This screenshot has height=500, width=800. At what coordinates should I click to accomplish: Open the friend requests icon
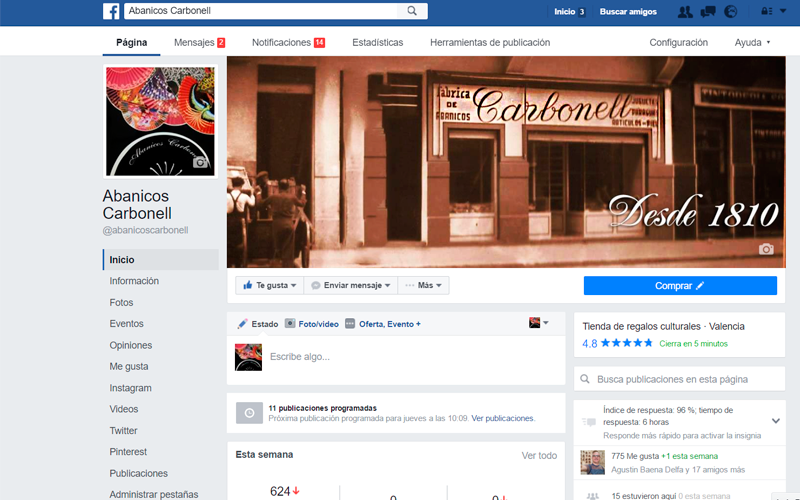[x=685, y=11]
